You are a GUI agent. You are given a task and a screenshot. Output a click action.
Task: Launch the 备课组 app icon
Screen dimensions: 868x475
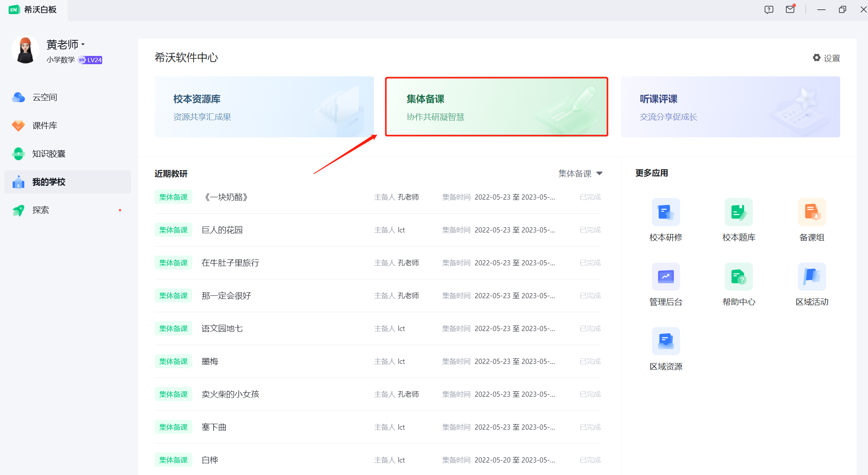coord(812,212)
